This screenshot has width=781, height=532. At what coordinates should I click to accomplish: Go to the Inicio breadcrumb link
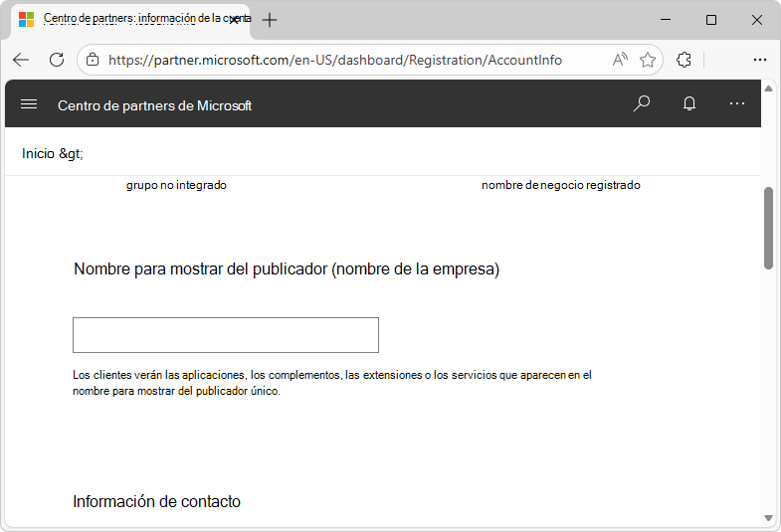pyautogui.click(x=38, y=153)
